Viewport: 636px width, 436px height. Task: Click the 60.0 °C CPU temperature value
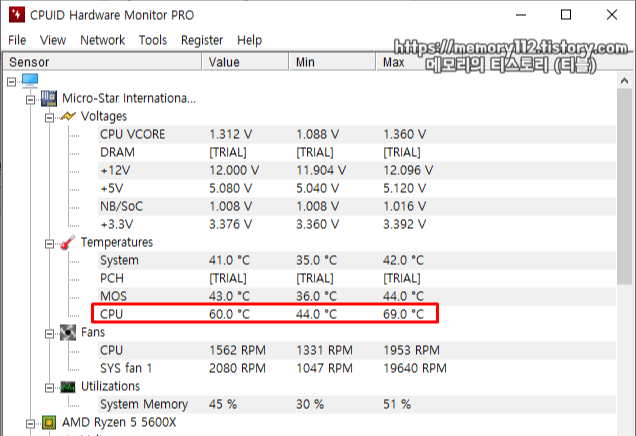pyautogui.click(x=230, y=314)
